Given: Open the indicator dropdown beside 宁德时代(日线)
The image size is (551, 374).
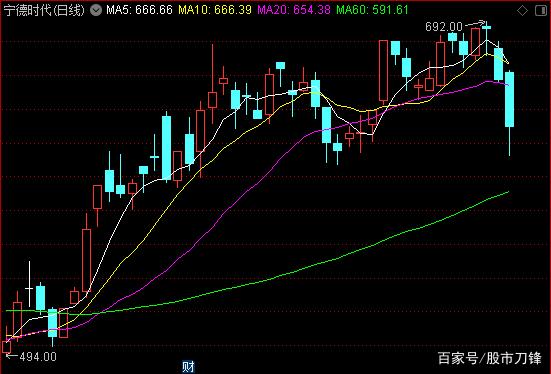Looking at the screenshot, I should [x=96, y=10].
